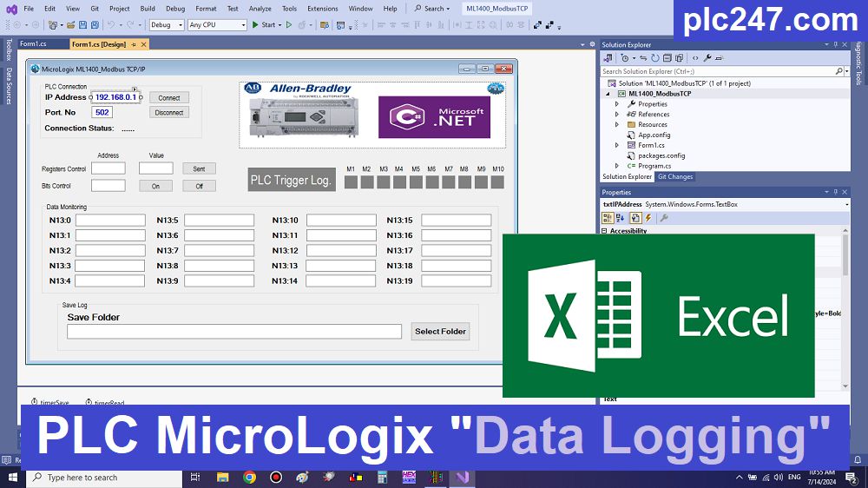Image resolution: width=868 pixels, height=488 pixels.
Task: Click the magnifier icon in Solution Explorer search
Action: pyautogui.click(x=838, y=71)
